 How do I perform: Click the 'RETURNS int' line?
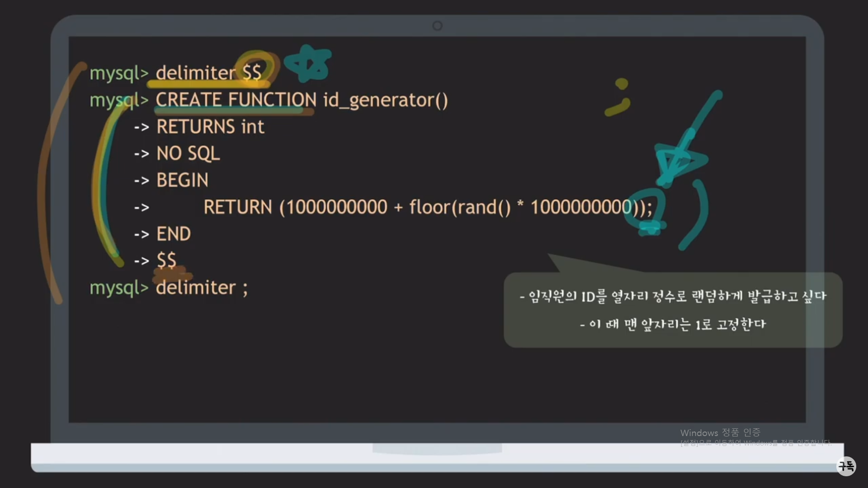point(210,127)
